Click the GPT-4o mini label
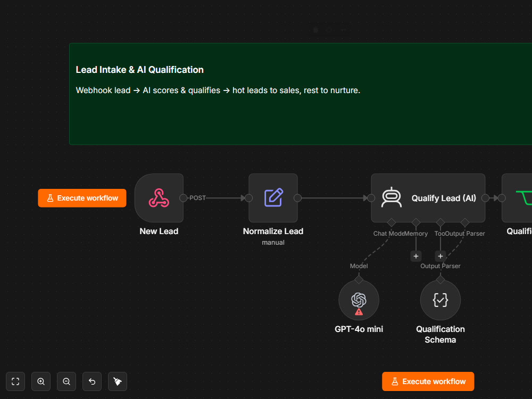532x399 pixels. (x=359, y=329)
